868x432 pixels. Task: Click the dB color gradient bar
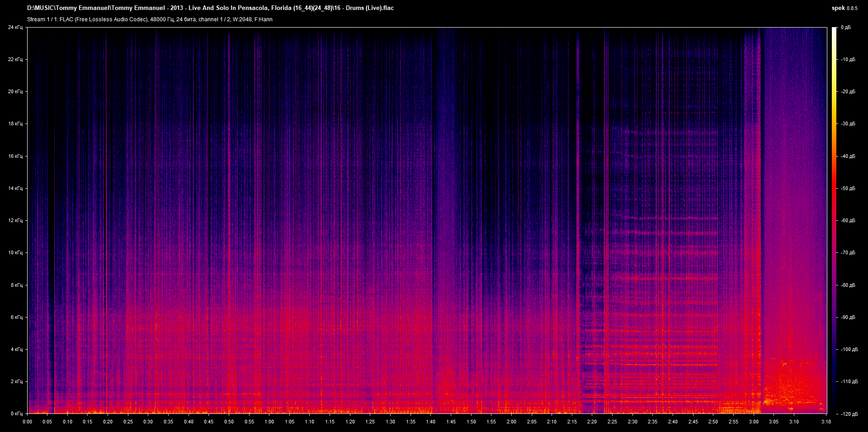(x=834, y=220)
